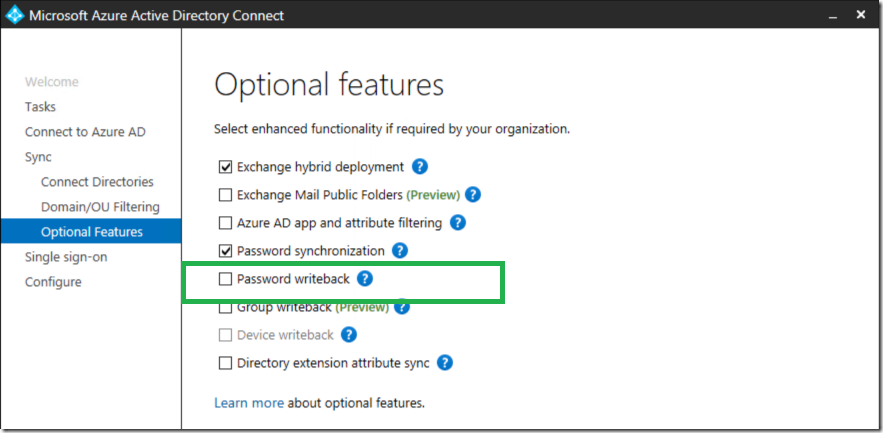The image size is (883, 433).
Task: Go to the Single sign-on step
Action: pyautogui.click(x=66, y=257)
